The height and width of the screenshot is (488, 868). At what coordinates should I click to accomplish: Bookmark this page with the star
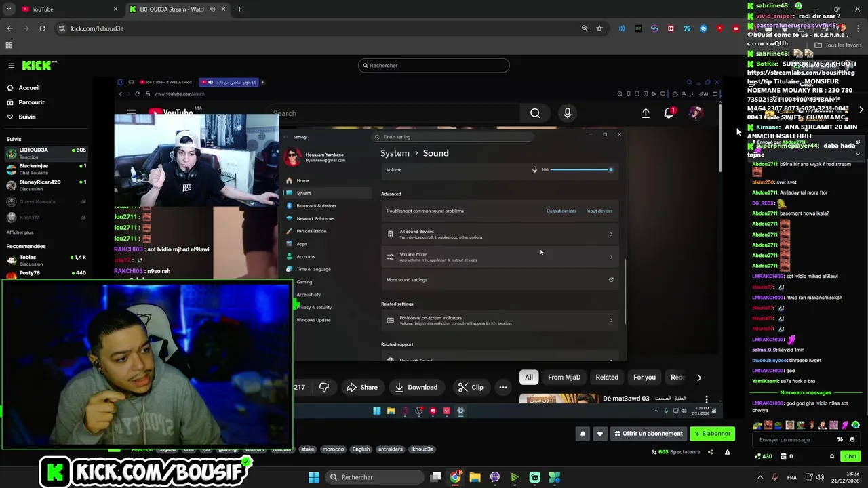[599, 28]
